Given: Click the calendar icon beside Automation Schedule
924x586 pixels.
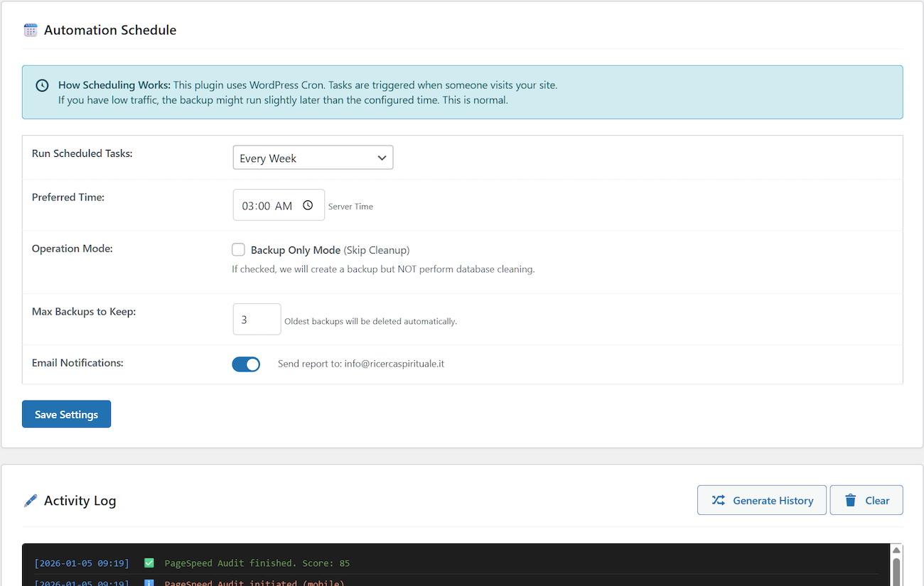Looking at the screenshot, I should click(x=31, y=30).
